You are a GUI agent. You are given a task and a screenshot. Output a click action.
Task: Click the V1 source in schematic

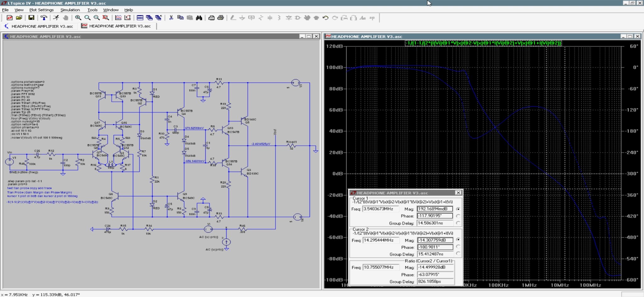pyautogui.click(x=10, y=162)
